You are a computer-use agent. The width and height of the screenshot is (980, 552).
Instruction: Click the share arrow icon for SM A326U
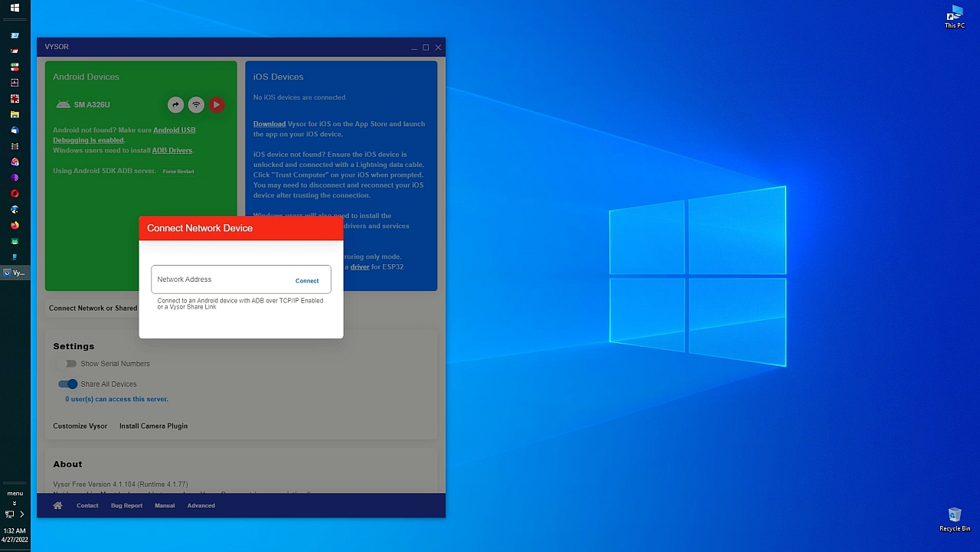pyautogui.click(x=175, y=105)
